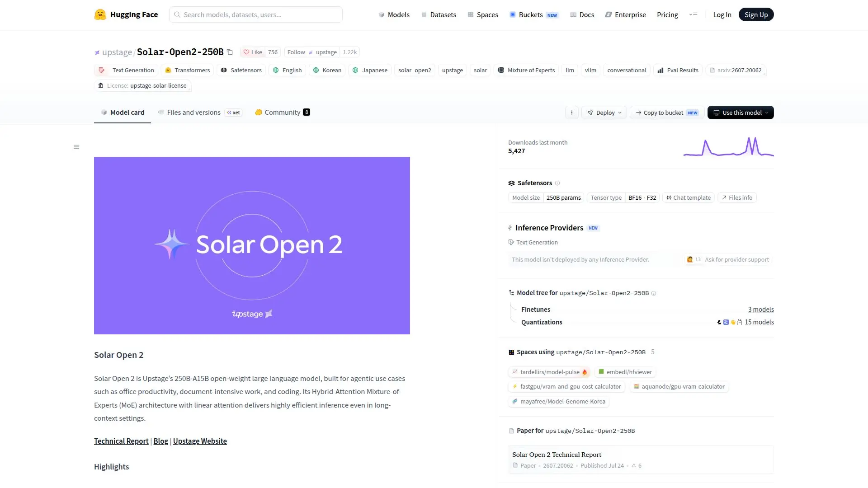The image size is (868, 488).
Task: Click the Text Generation task tag
Action: pyautogui.click(x=126, y=70)
